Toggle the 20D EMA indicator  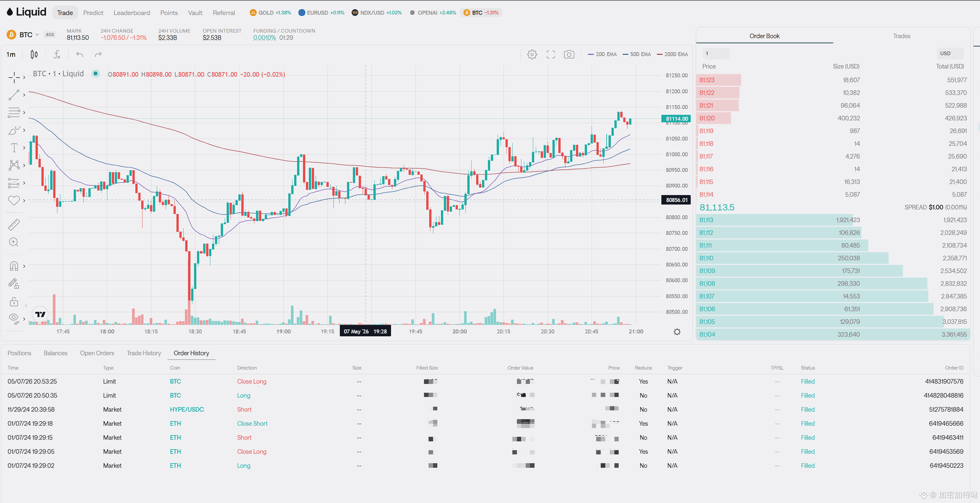(603, 54)
